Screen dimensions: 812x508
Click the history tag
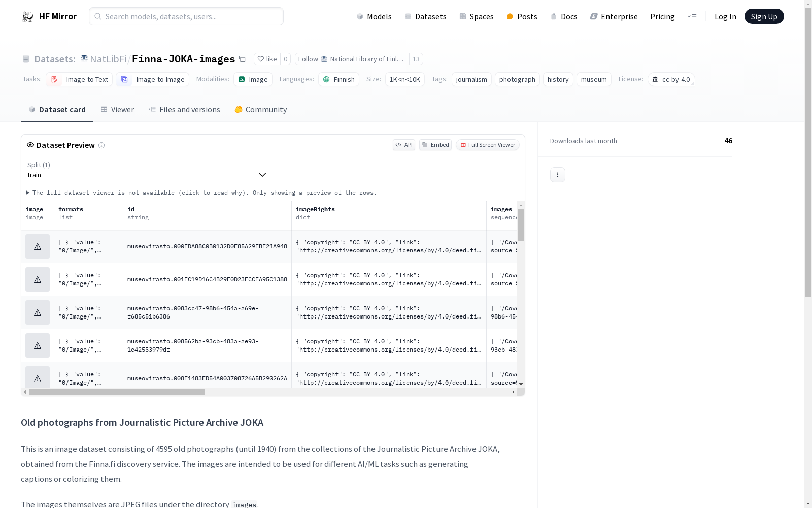coord(558,79)
